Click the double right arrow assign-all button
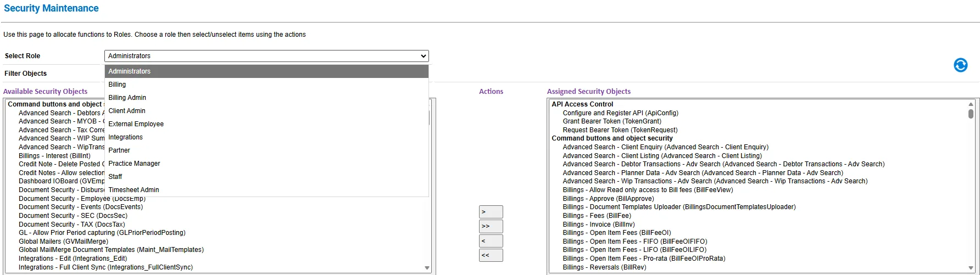The height and width of the screenshot is (275, 980). point(491,226)
